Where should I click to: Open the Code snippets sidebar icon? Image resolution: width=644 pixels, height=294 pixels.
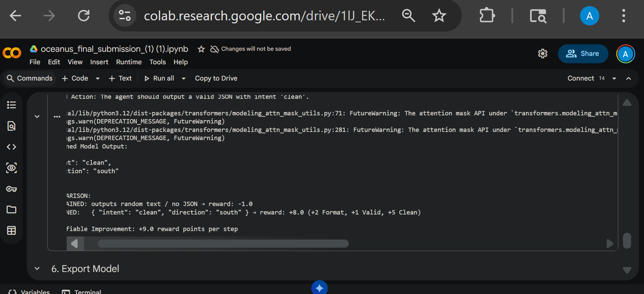(x=12, y=147)
